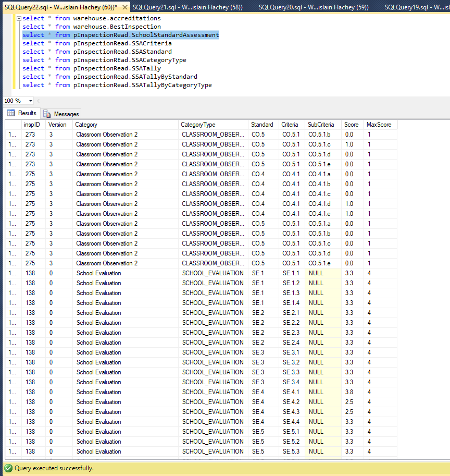Click the Results grid icon

pos(11,113)
